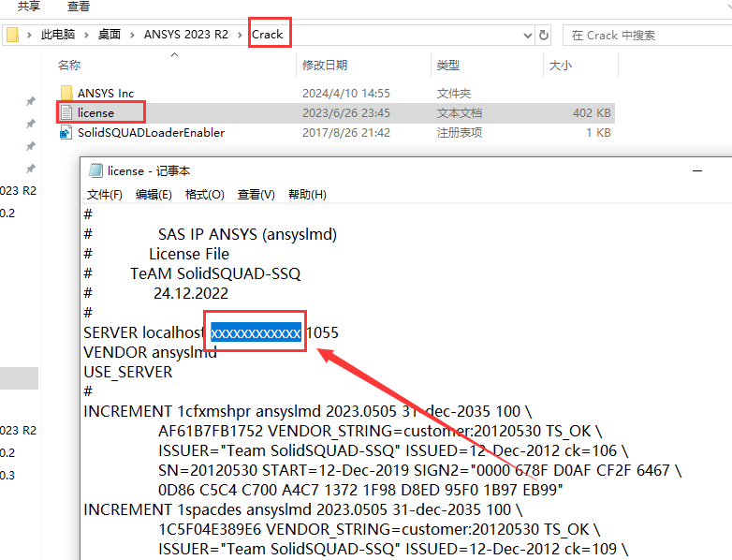Click the chevron before 此电脑 in the breadcrumb

pos(29,35)
